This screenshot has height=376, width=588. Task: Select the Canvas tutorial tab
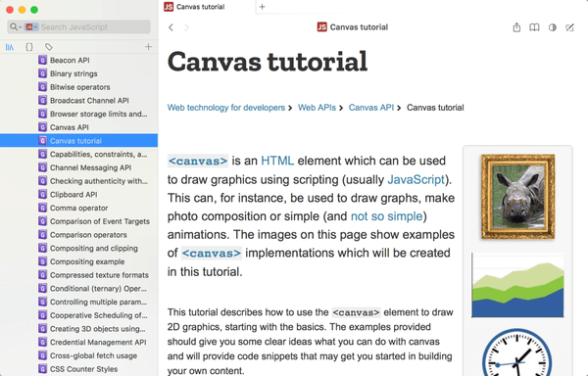(208, 7)
